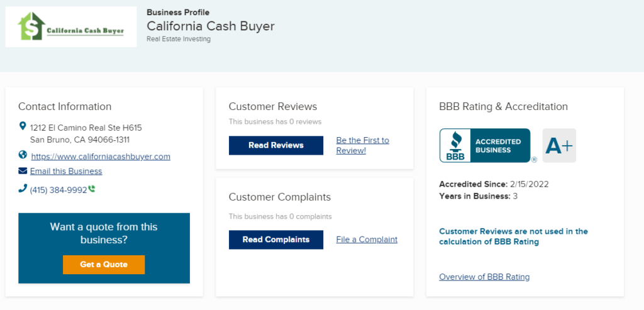The height and width of the screenshot is (310, 644).
Task: Click the green call icon after phone number
Action: click(x=92, y=189)
